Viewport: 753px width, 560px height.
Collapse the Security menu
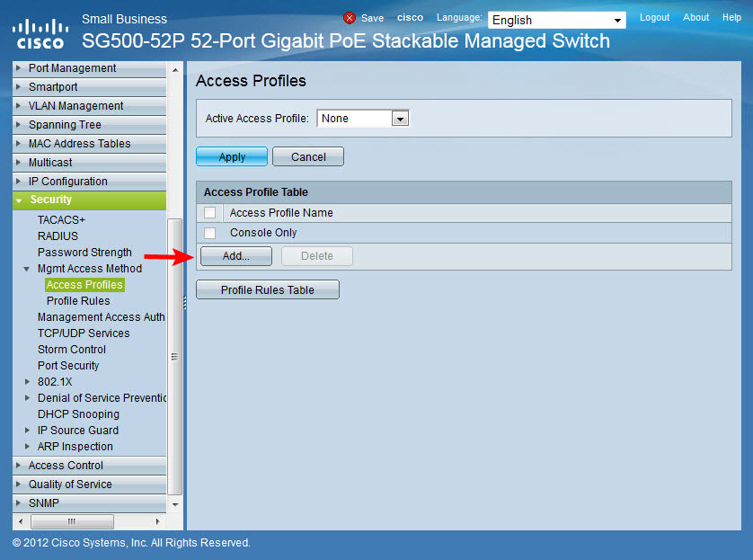point(89,200)
